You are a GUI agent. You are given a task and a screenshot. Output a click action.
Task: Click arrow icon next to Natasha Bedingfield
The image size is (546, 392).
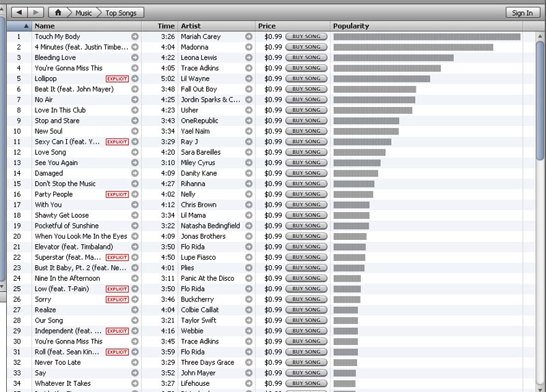248,226
